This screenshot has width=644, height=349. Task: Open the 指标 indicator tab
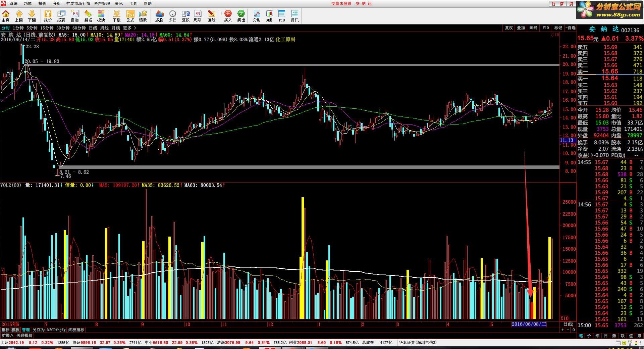(x=5, y=330)
